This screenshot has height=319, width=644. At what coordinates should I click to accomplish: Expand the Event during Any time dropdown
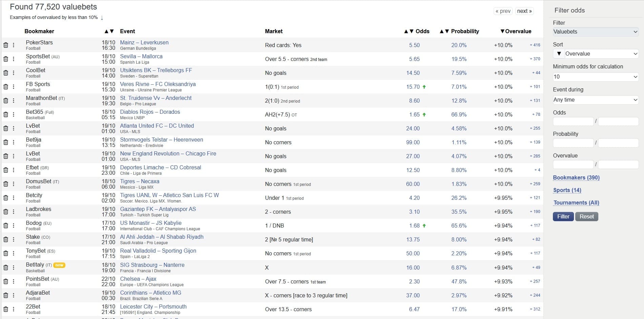coord(595,100)
